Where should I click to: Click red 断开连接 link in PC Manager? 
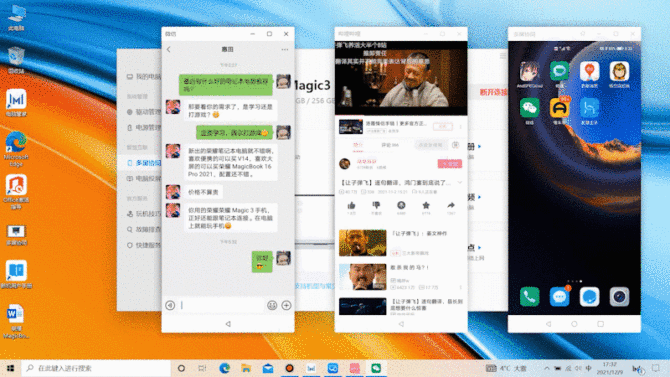pos(493,92)
